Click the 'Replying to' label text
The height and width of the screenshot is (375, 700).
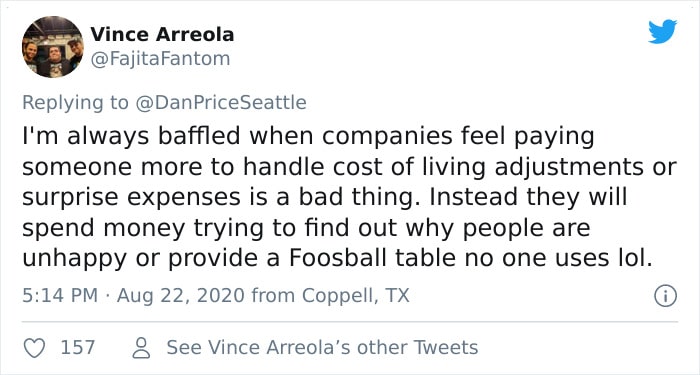tap(75, 103)
